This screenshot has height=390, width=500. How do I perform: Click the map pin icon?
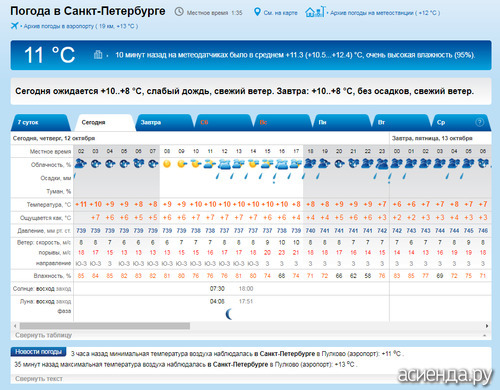click(257, 12)
